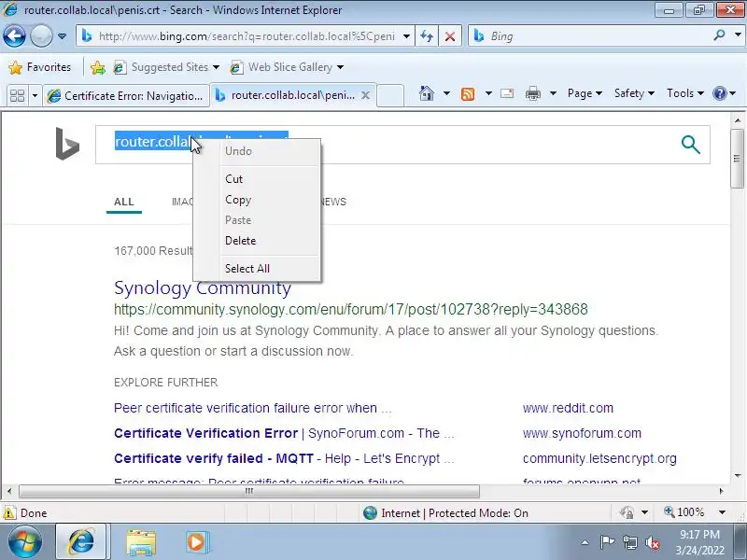Choose Copy from context menu

coord(238,200)
